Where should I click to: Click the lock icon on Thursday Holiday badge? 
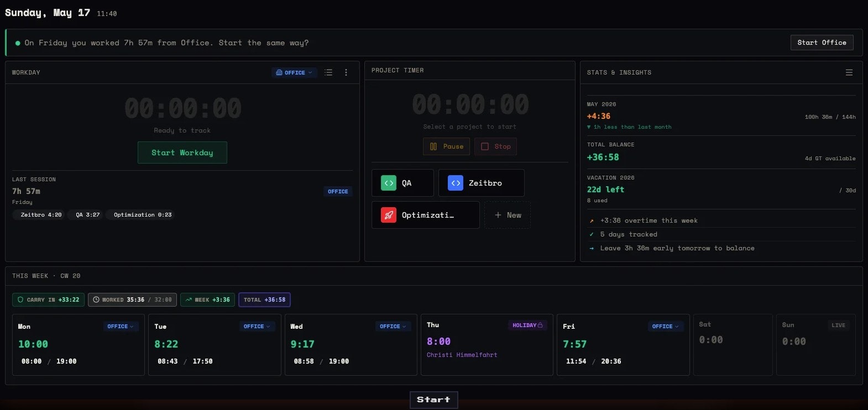coord(540,325)
